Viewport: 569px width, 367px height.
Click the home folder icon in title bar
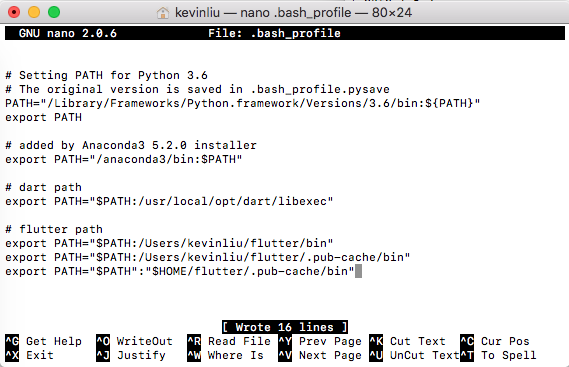click(x=163, y=13)
